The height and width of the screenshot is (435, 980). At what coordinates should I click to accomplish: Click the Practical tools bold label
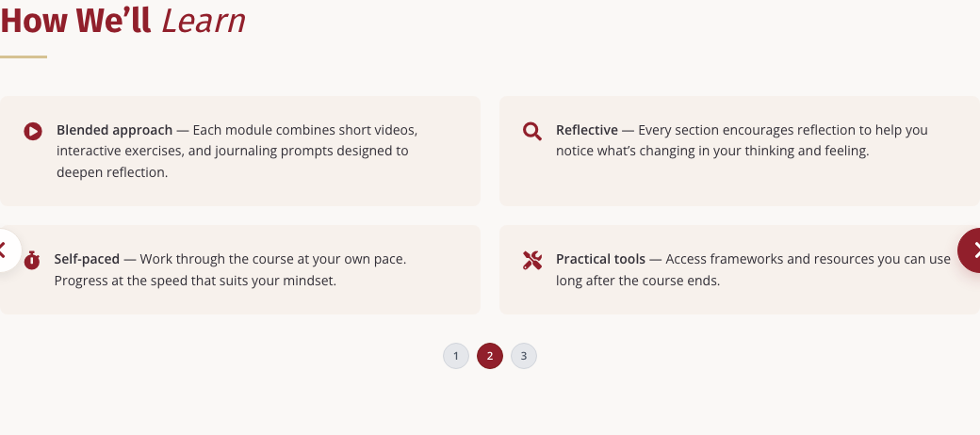click(600, 259)
